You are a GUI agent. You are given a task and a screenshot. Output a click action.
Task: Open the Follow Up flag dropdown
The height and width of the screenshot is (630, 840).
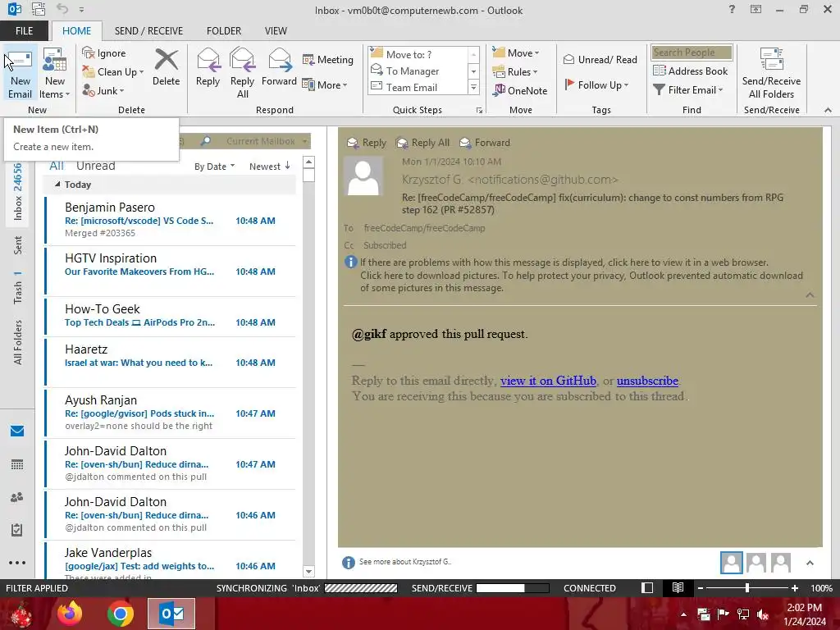coord(596,84)
